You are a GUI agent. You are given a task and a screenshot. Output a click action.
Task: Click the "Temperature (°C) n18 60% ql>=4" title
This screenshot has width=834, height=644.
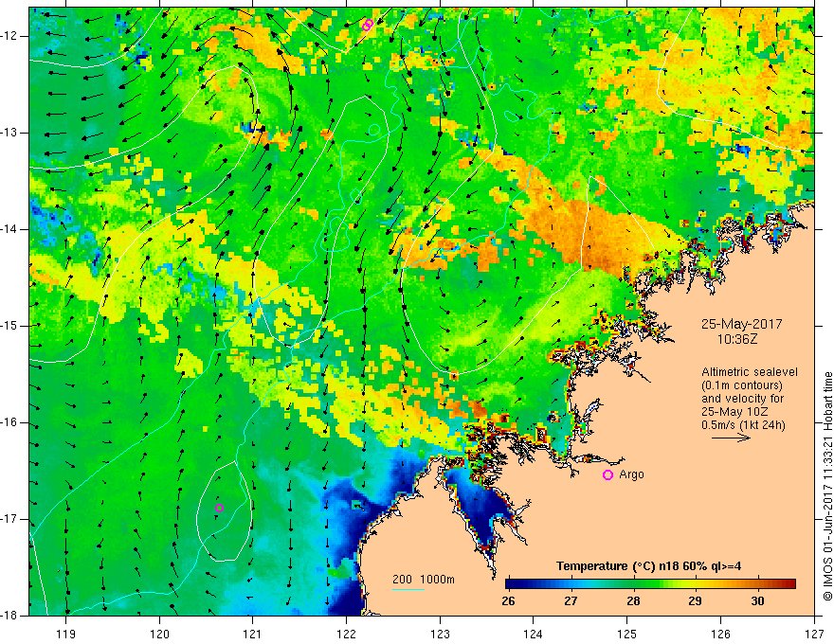[x=649, y=566]
